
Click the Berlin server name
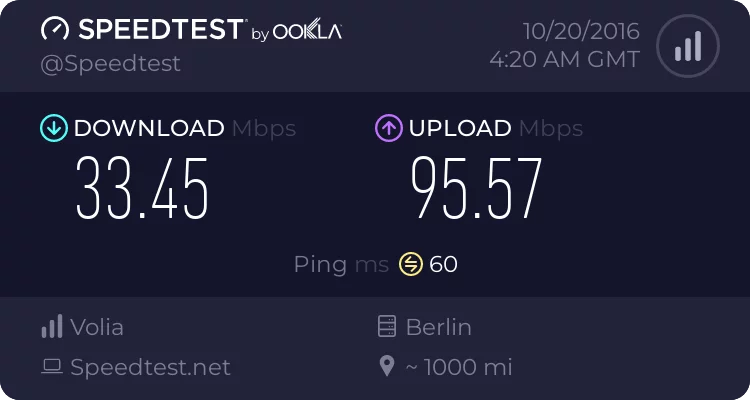(438, 327)
